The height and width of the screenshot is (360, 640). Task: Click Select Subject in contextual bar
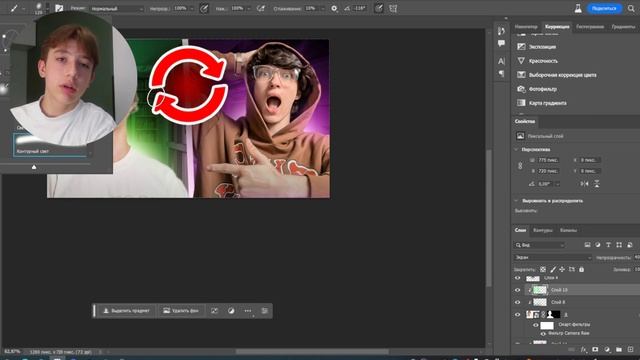point(126,311)
